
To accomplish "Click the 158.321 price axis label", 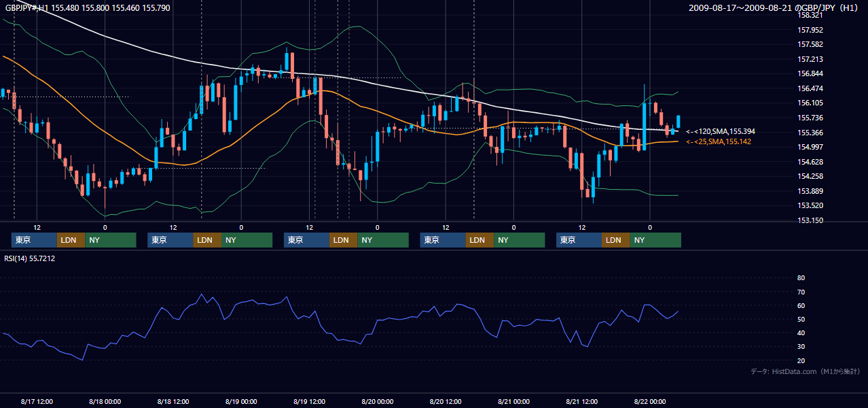I will (810, 15).
